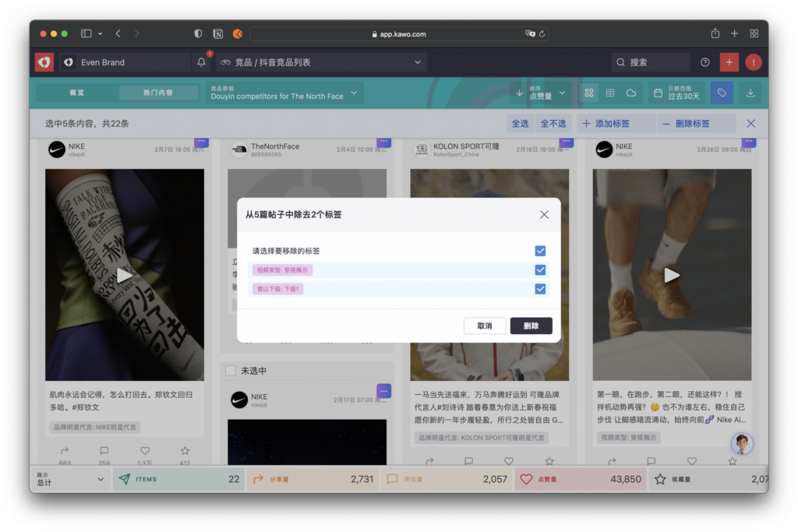Viewport: 798px width, 532px height.
Task: Uncheck the 雪山下极 tag checkbox
Action: [540, 289]
